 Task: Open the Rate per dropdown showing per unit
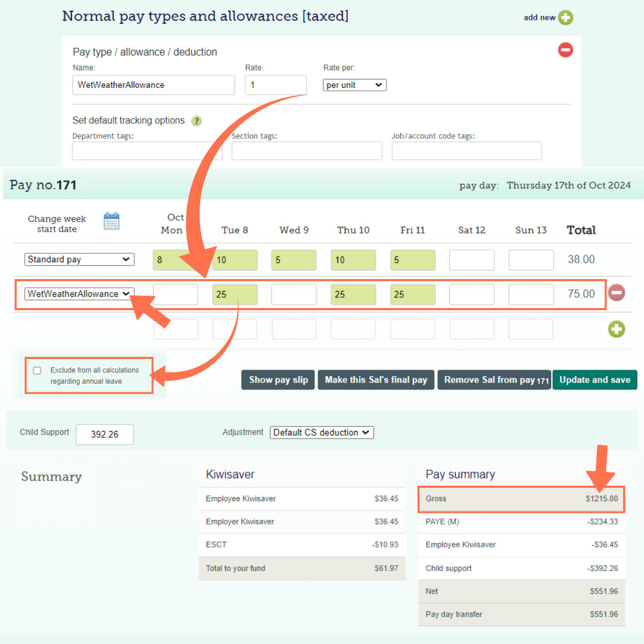coord(354,85)
